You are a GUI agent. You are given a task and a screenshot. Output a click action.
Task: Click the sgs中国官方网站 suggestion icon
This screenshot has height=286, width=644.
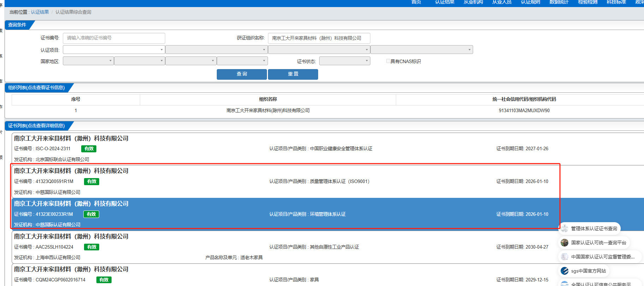click(565, 271)
